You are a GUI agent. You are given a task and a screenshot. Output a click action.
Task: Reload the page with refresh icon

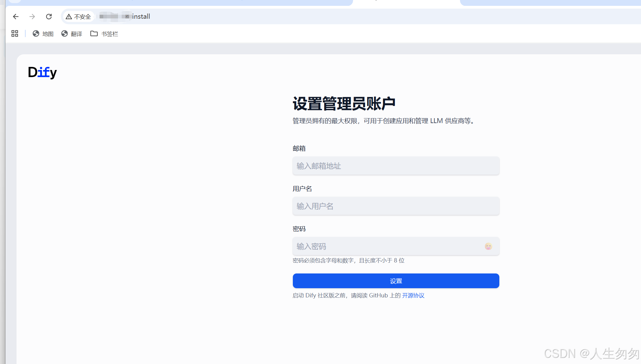click(49, 17)
